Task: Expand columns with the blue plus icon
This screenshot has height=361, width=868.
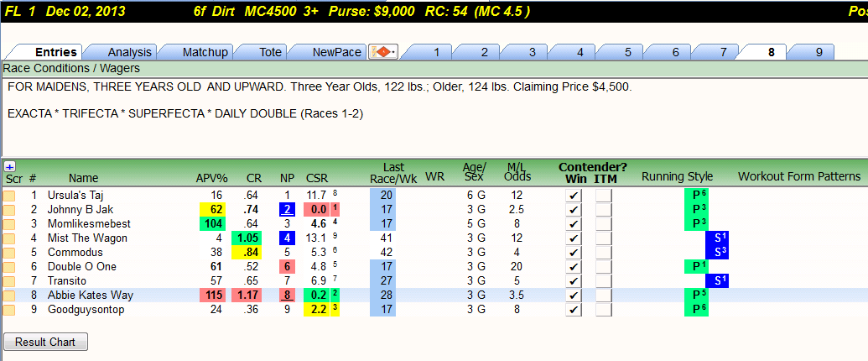Action: [x=9, y=165]
